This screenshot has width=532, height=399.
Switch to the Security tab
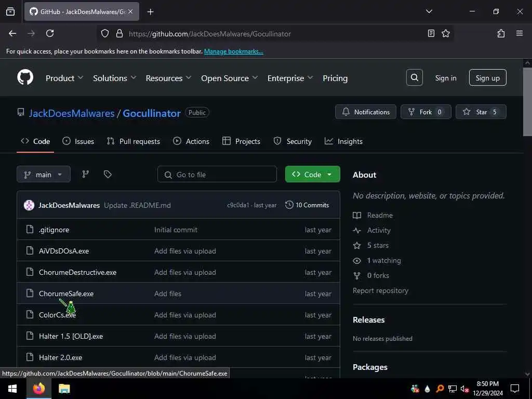(x=292, y=141)
